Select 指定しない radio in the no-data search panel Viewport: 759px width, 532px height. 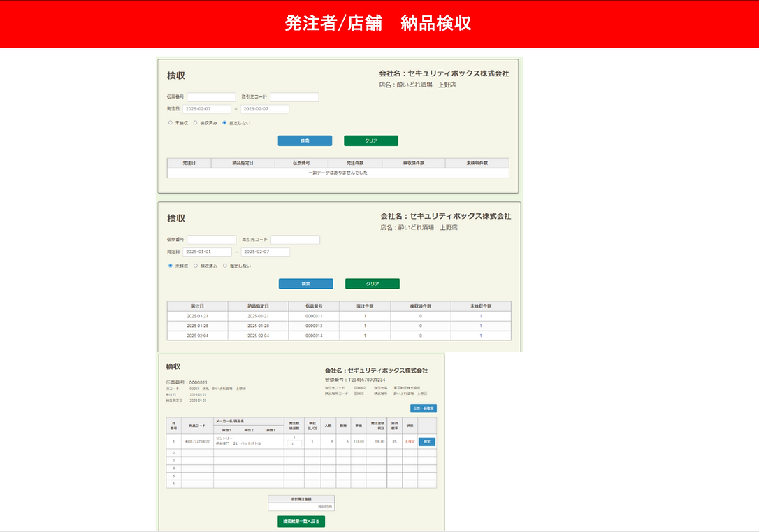224,123
